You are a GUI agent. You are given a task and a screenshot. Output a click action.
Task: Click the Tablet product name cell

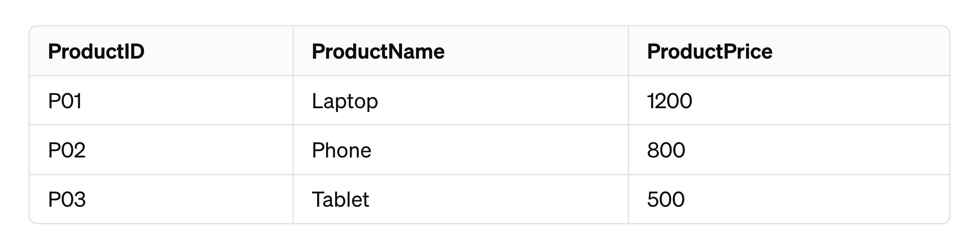[x=461, y=200]
